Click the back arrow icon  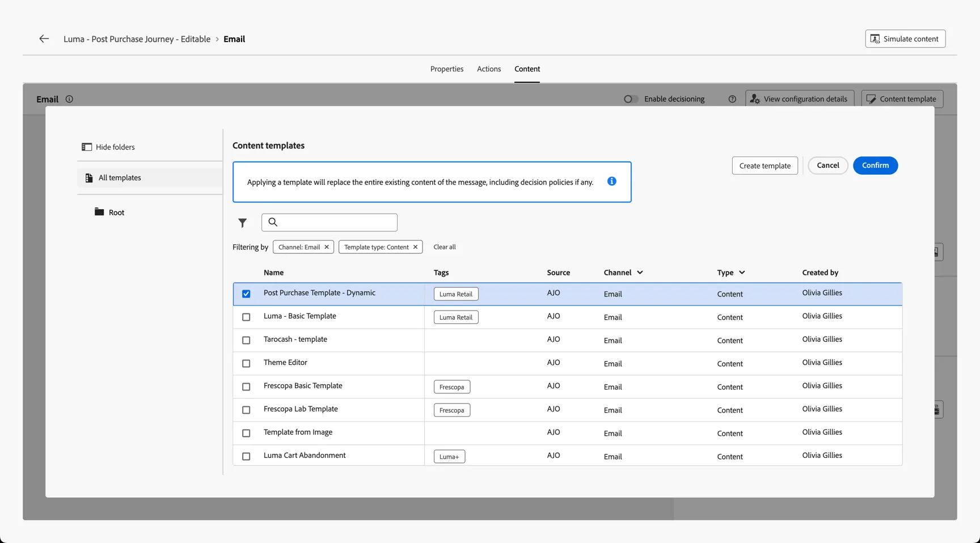click(x=44, y=39)
